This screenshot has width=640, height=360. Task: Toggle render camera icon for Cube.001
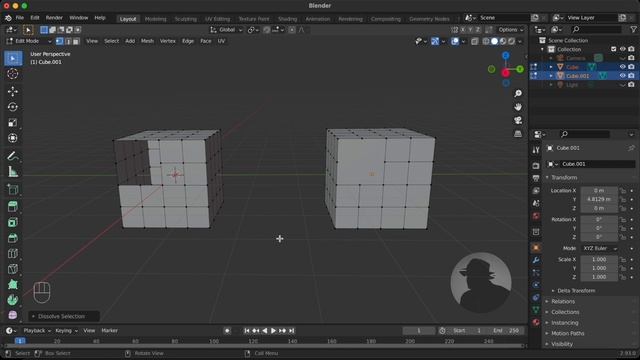coord(631,76)
